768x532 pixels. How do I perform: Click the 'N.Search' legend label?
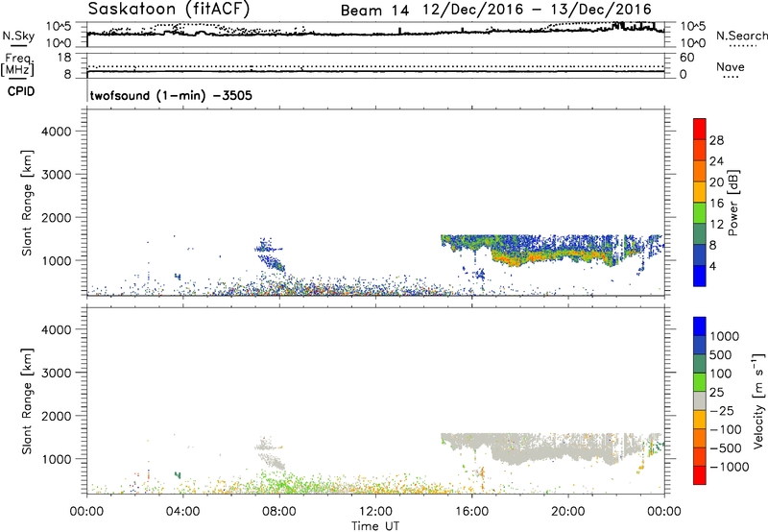pyautogui.click(x=741, y=36)
